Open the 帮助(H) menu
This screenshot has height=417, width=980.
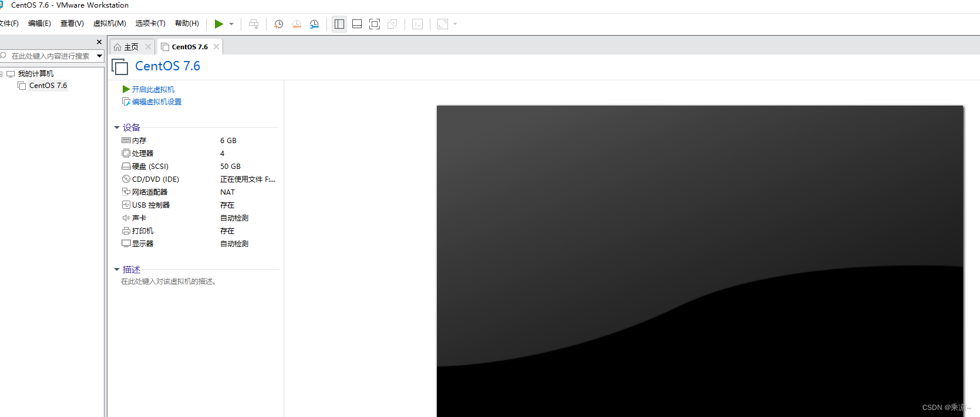pyautogui.click(x=187, y=23)
